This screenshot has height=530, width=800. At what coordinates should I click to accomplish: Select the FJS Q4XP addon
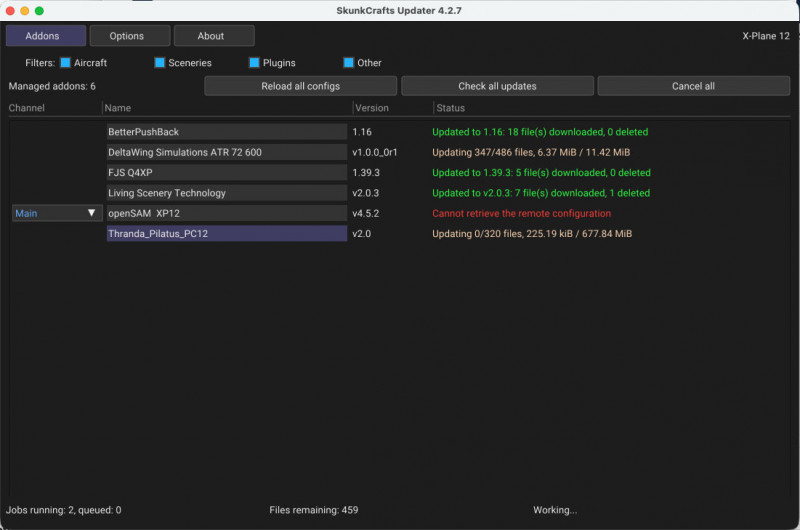coord(227,172)
